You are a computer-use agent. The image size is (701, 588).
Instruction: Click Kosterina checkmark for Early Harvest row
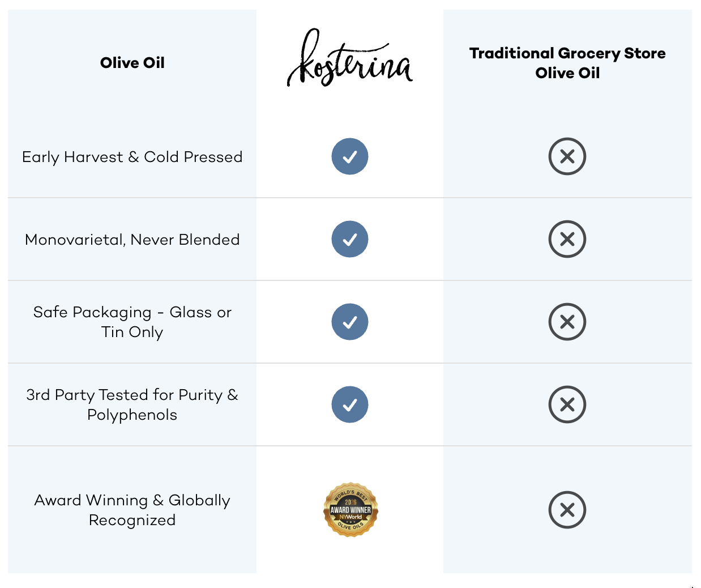pyautogui.click(x=350, y=156)
